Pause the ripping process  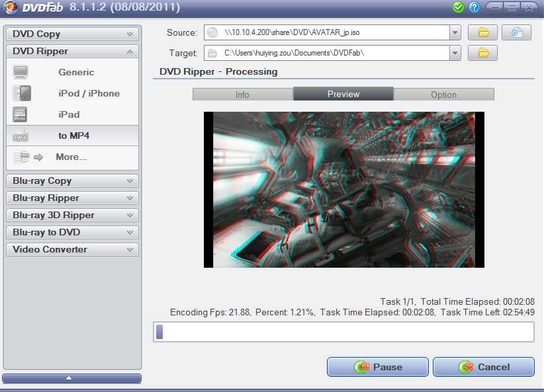click(377, 367)
